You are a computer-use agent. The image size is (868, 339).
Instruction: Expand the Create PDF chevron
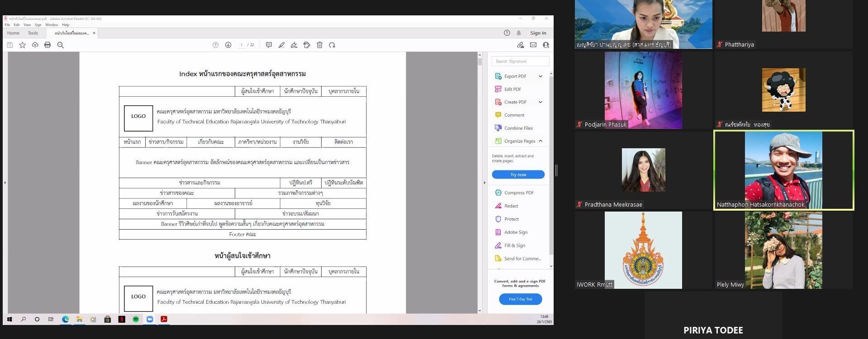[x=540, y=102]
